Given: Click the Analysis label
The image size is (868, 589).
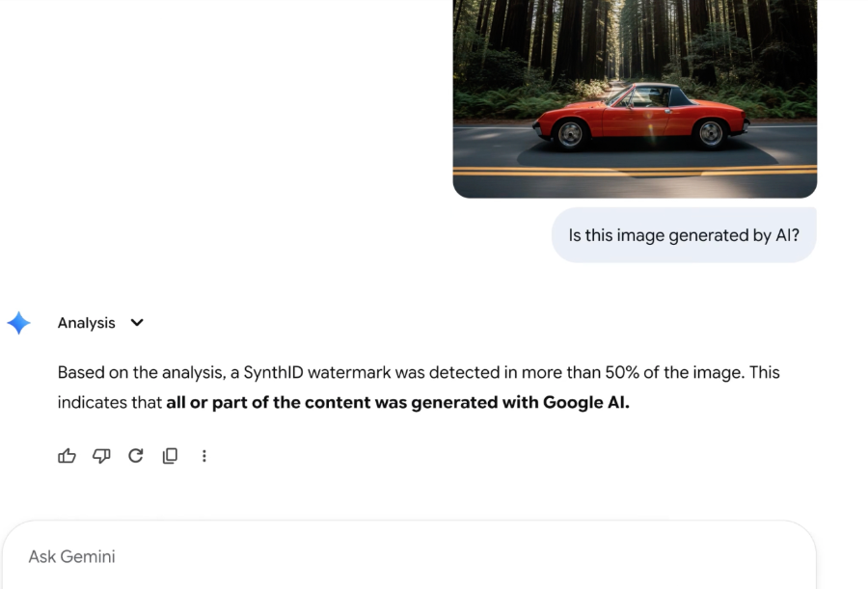Looking at the screenshot, I should pyautogui.click(x=86, y=322).
